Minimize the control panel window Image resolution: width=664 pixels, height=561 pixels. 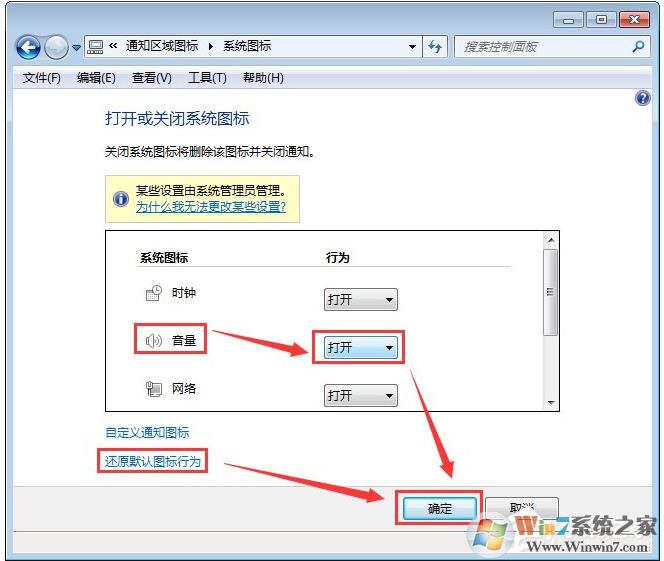point(568,20)
